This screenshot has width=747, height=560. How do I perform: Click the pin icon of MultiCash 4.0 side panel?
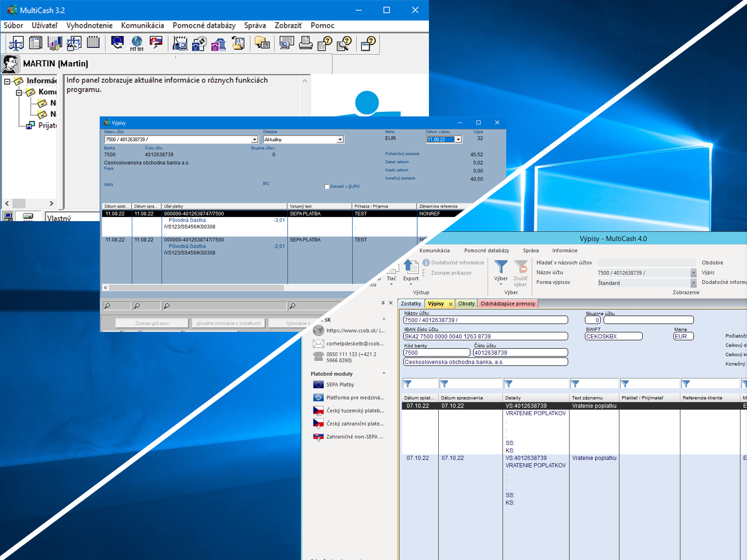click(x=383, y=303)
